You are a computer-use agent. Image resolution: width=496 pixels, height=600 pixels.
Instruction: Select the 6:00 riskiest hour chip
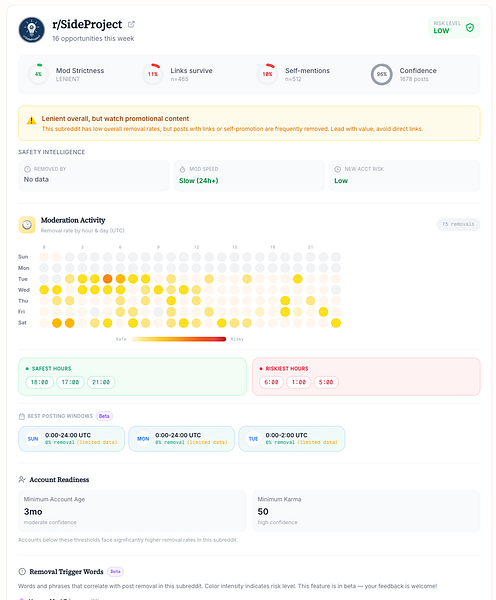pos(271,382)
